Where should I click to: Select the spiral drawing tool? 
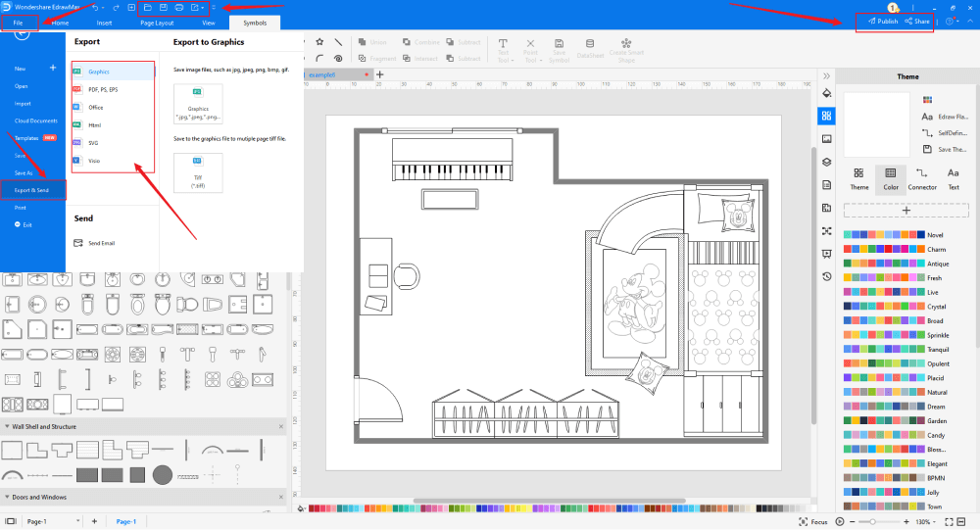(338, 58)
